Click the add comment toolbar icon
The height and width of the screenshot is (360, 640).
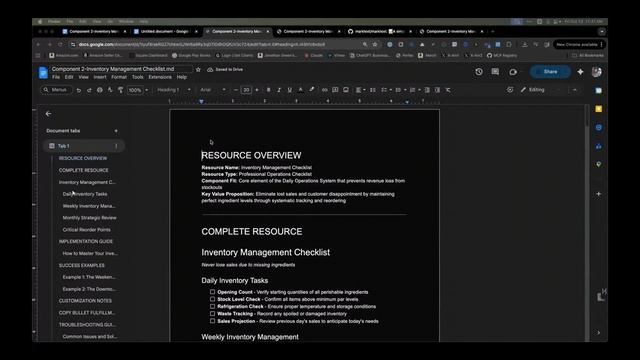(x=335, y=90)
